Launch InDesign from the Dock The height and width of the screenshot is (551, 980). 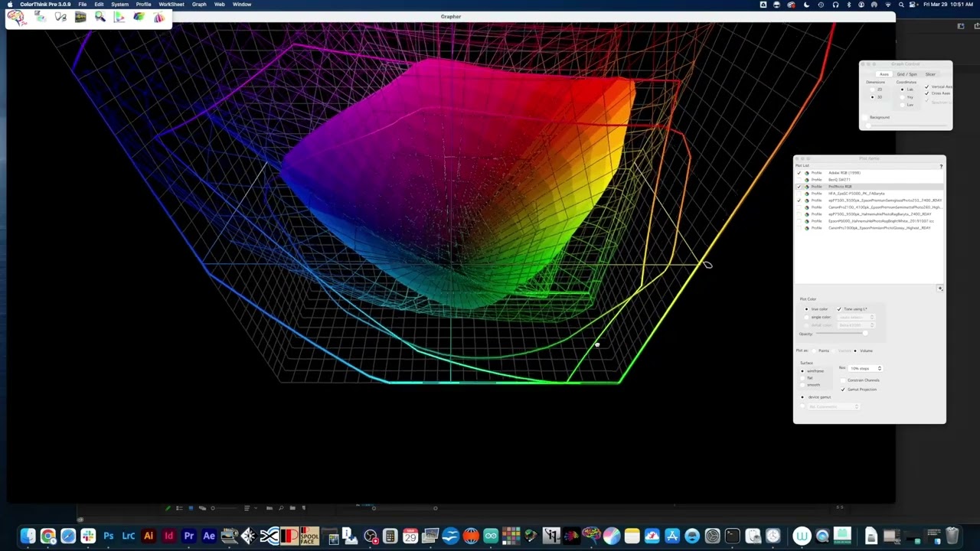(x=168, y=536)
